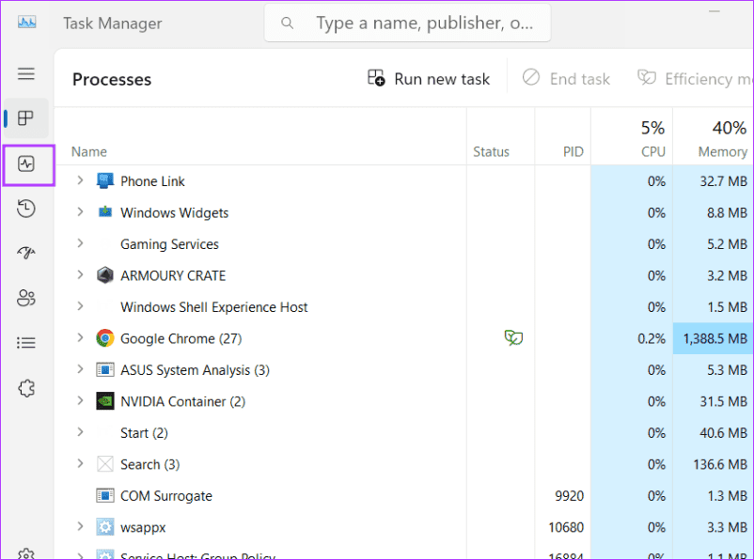754x560 pixels.
Task: Click the 40.6 MB memory value for Start
Action: pos(723,432)
